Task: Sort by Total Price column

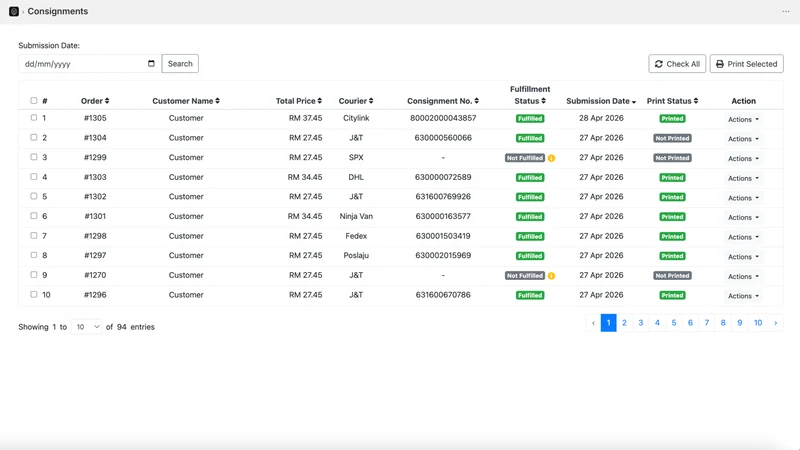Action: tap(298, 101)
